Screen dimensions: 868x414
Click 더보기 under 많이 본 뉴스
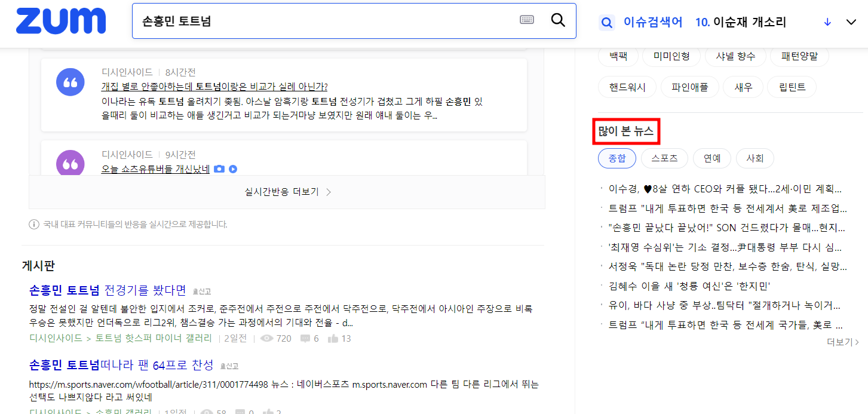click(842, 342)
